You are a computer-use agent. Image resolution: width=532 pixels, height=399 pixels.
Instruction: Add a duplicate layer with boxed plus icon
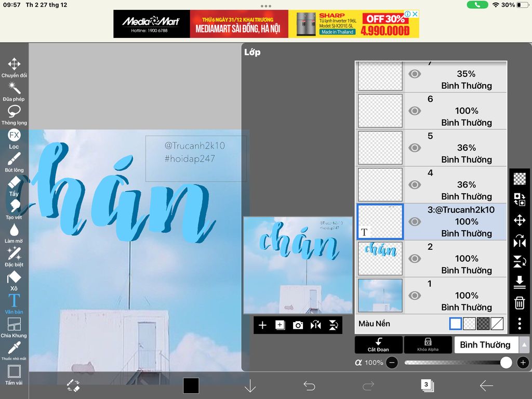coord(280,325)
